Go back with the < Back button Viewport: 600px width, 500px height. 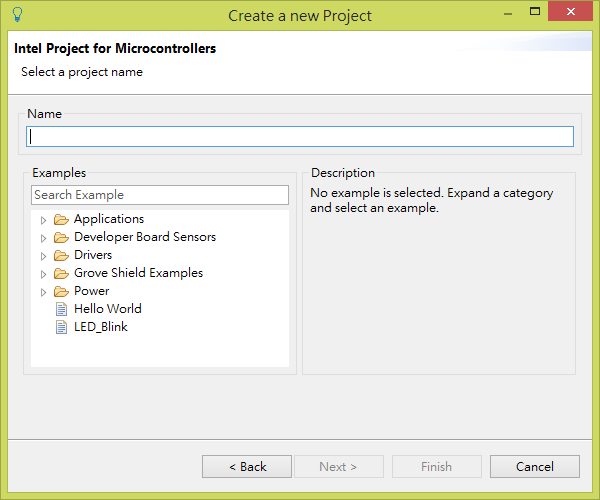coord(247,466)
